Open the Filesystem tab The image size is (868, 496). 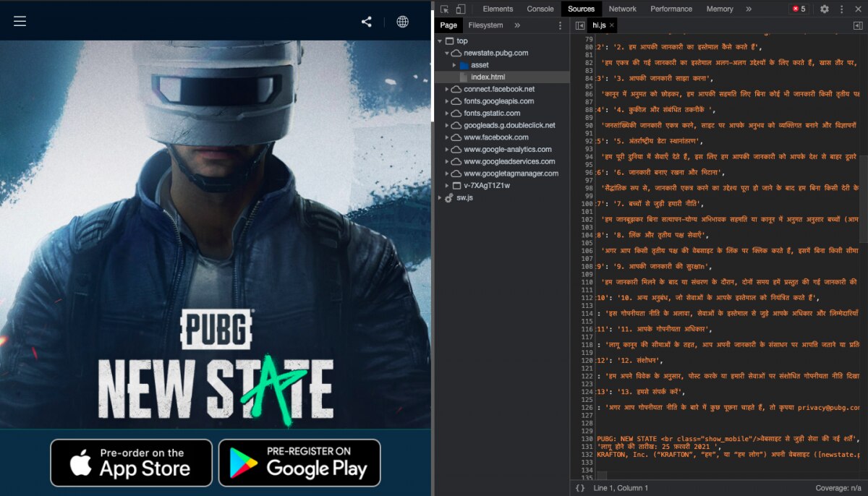point(485,25)
